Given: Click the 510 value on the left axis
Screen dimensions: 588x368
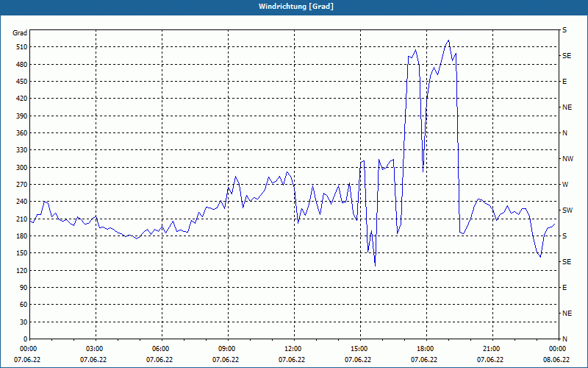Looking at the screenshot, I should coord(22,47).
